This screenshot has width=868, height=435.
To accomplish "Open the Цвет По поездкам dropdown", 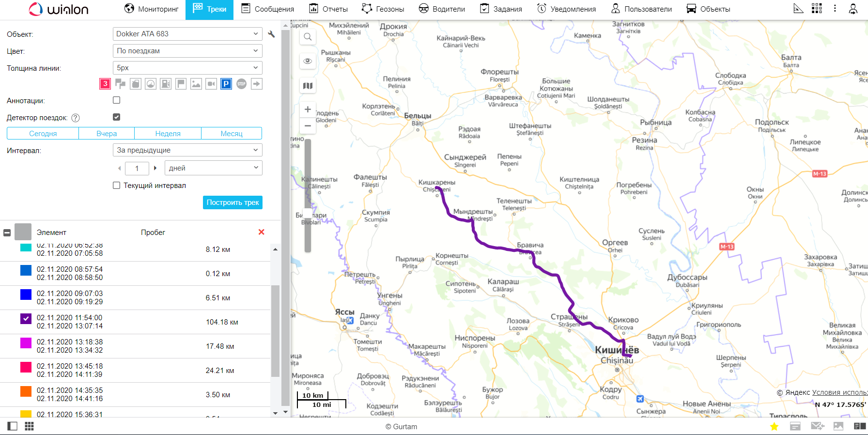I will click(x=187, y=51).
